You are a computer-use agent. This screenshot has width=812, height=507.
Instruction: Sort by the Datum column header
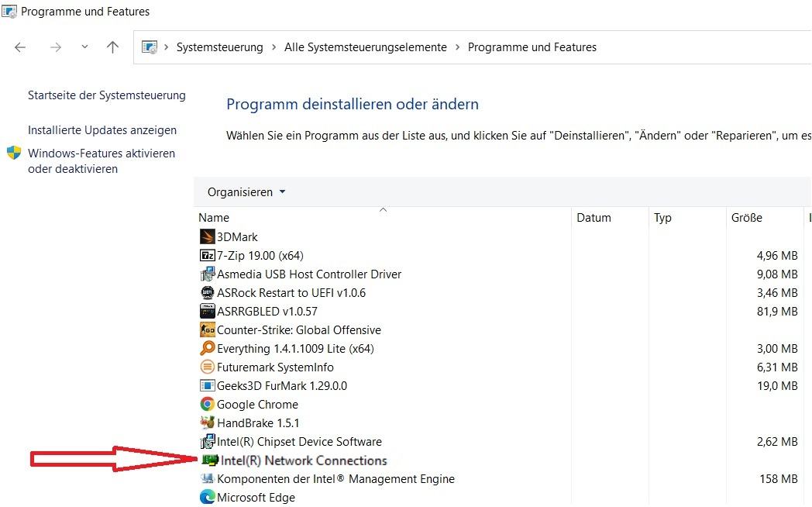click(x=610, y=218)
